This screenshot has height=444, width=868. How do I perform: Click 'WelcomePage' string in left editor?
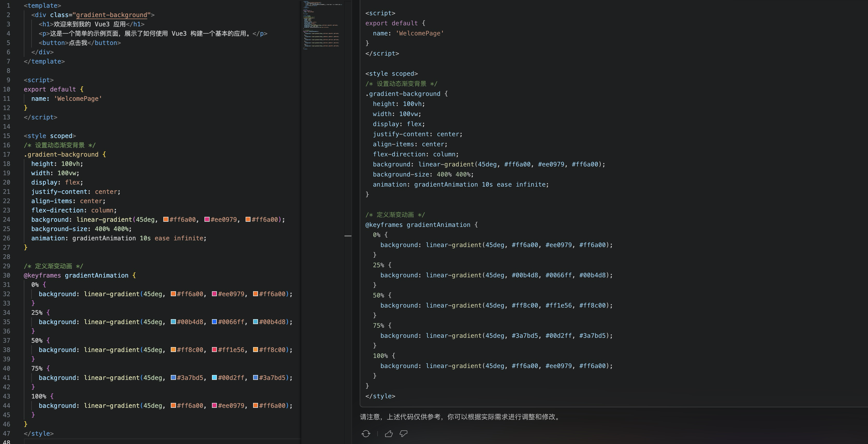(x=78, y=99)
